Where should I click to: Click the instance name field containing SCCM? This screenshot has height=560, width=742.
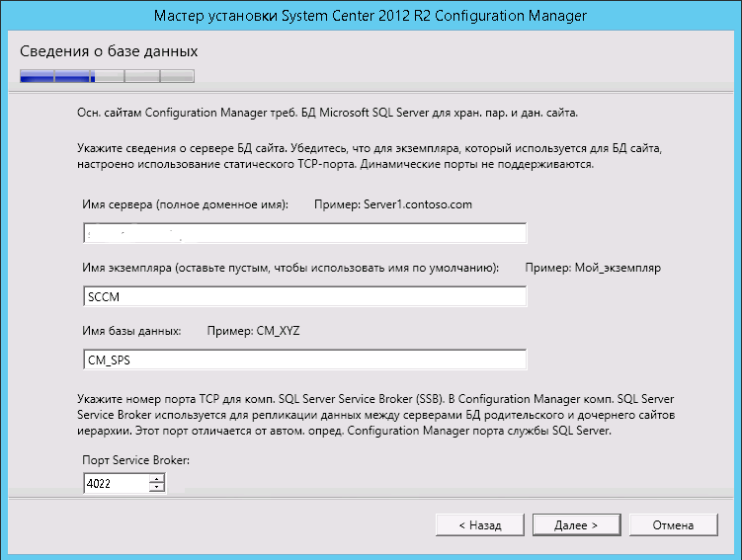[x=305, y=296]
